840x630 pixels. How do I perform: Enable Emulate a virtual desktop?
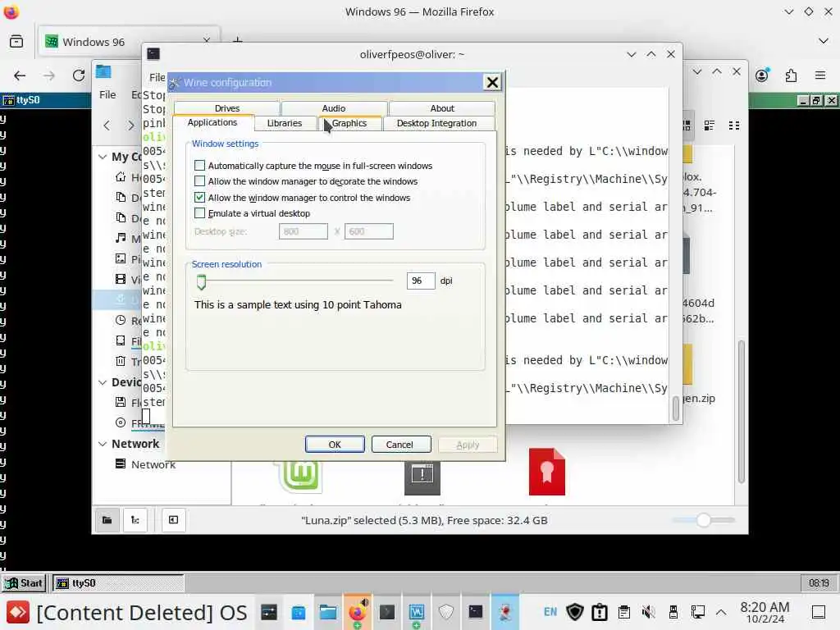pos(200,213)
